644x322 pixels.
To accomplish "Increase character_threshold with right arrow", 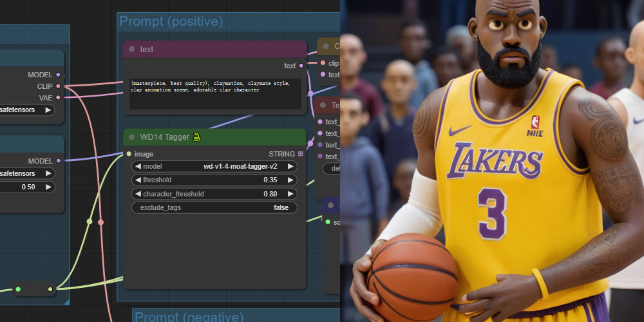I will coord(290,194).
